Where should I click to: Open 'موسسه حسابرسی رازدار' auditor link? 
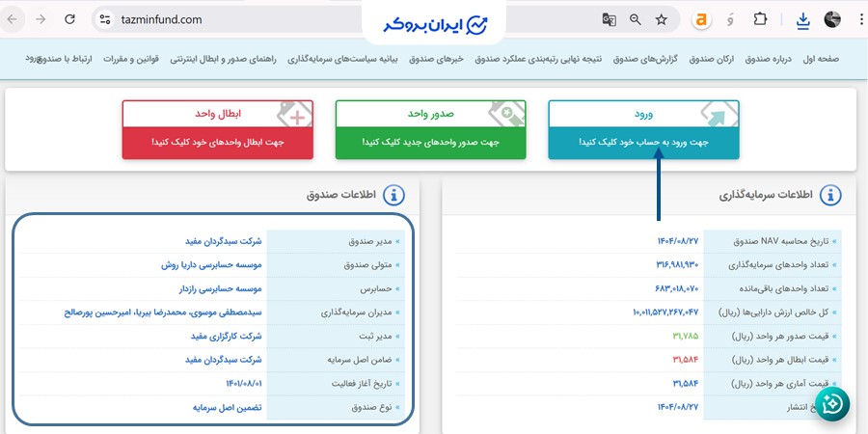[220, 289]
